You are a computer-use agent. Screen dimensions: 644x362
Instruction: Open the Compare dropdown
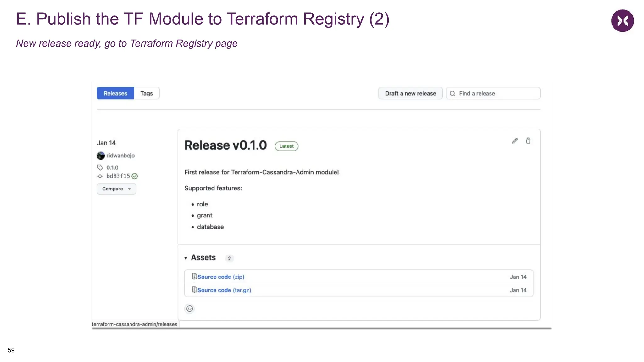click(x=116, y=189)
